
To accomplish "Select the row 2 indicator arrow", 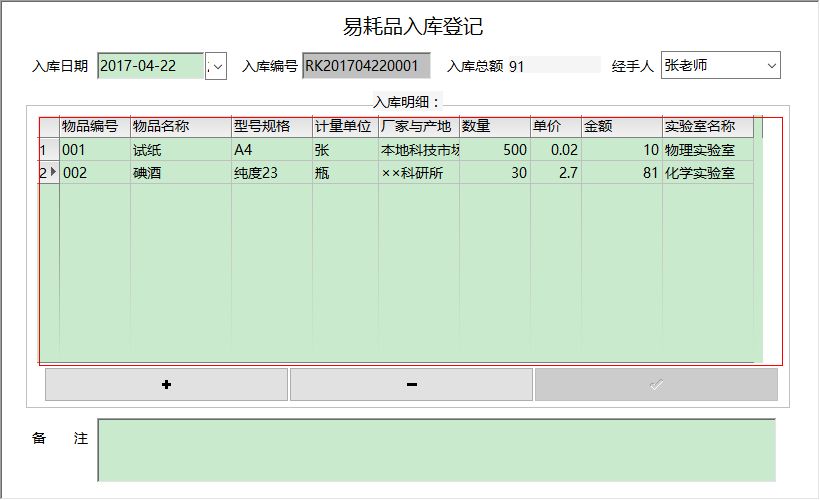I will [49, 172].
